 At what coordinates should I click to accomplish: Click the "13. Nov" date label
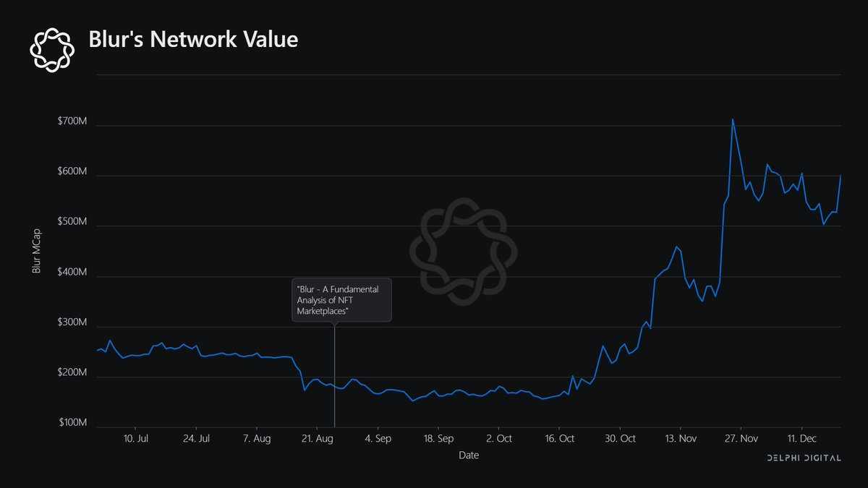pos(680,439)
